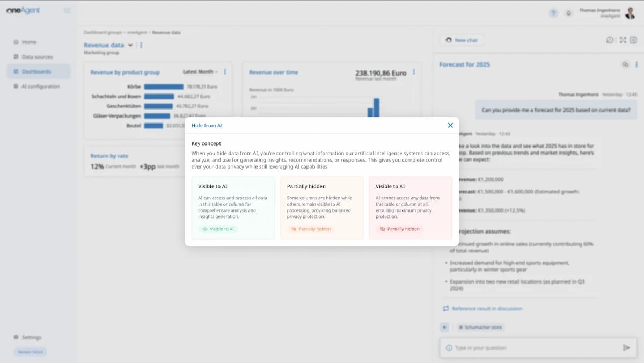Expand the Revenue data title dropdown
The width and height of the screenshot is (644, 363).
tap(130, 46)
